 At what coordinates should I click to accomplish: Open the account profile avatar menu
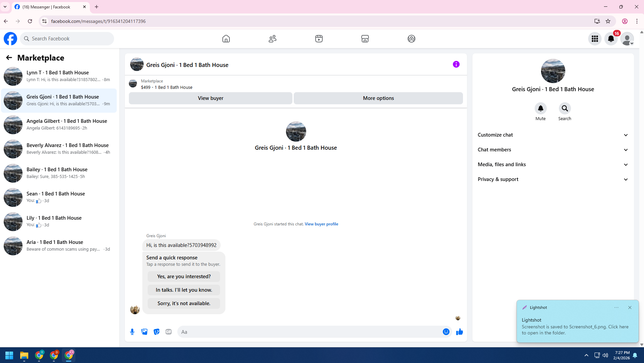[627, 39]
